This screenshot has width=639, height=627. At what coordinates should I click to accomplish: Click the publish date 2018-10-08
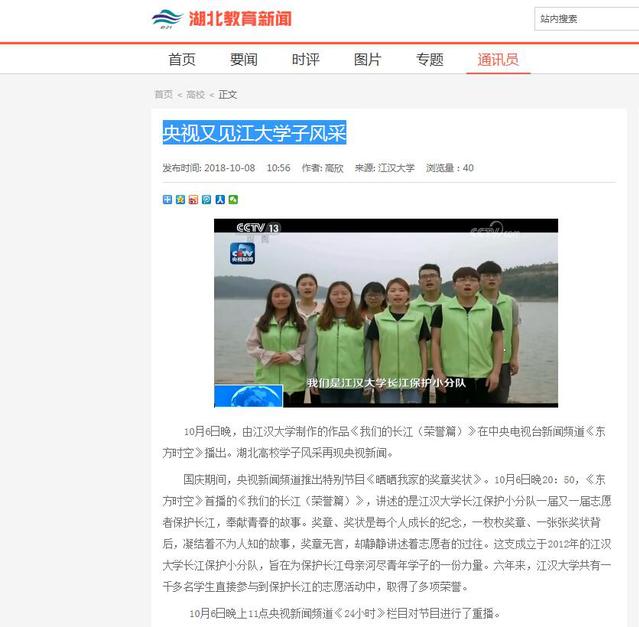pyautogui.click(x=229, y=168)
